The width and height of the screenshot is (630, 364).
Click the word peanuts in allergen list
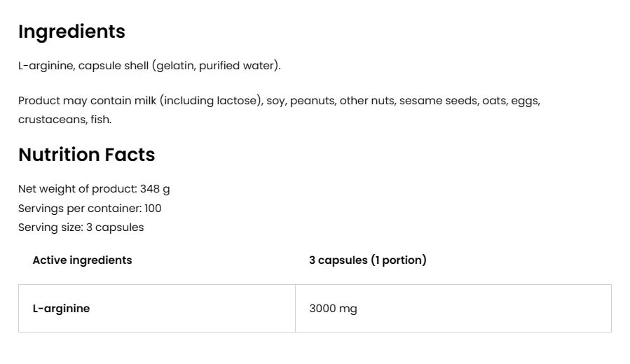click(311, 101)
